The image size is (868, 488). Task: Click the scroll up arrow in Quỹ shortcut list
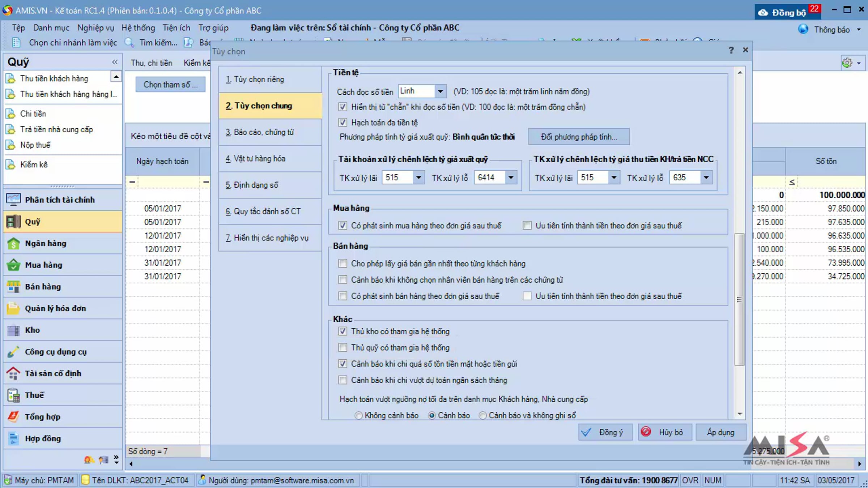click(116, 77)
